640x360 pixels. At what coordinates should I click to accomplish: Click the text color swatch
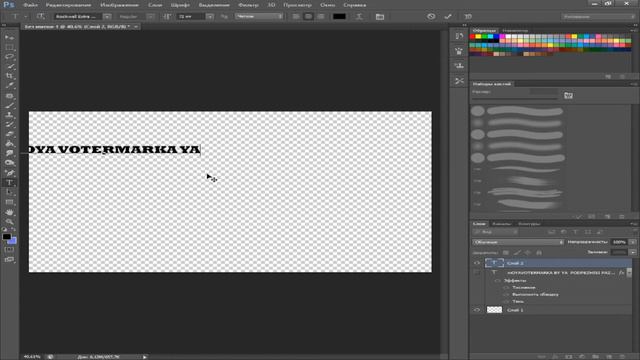point(339,17)
